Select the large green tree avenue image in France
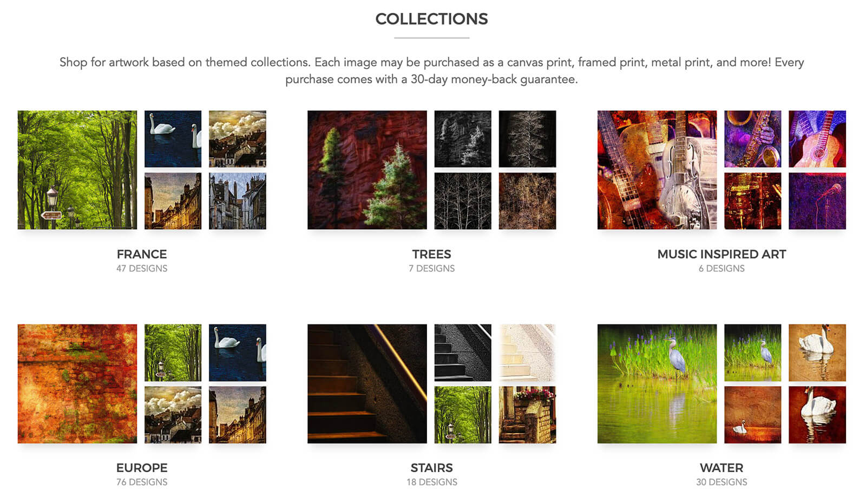 coord(77,170)
